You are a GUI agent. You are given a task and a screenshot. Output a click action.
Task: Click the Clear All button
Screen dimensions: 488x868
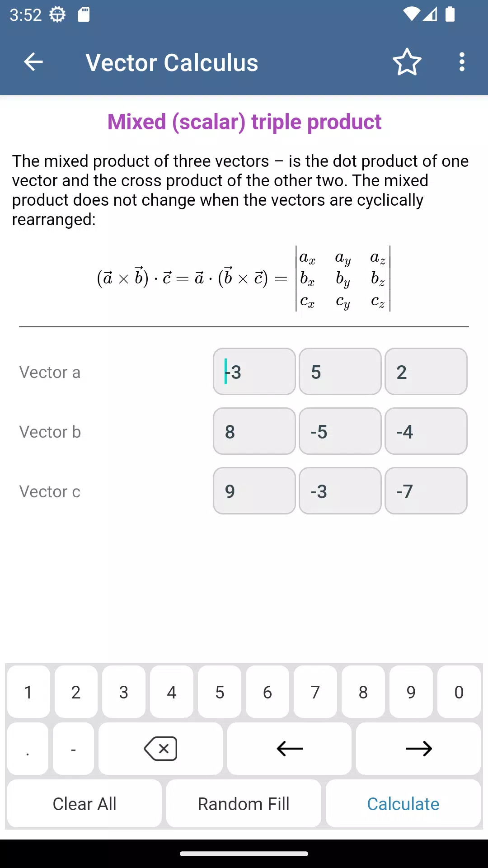pos(84,804)
